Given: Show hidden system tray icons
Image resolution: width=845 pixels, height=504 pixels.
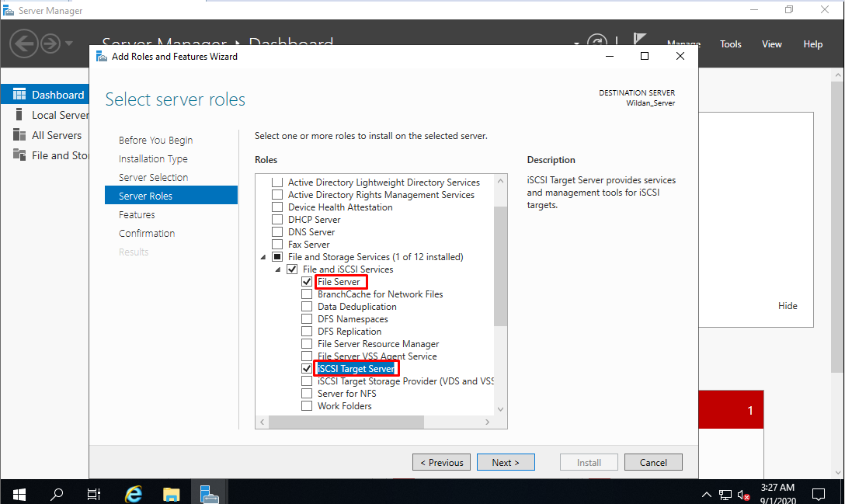Looking at the screenshot, I should point(707,495).
